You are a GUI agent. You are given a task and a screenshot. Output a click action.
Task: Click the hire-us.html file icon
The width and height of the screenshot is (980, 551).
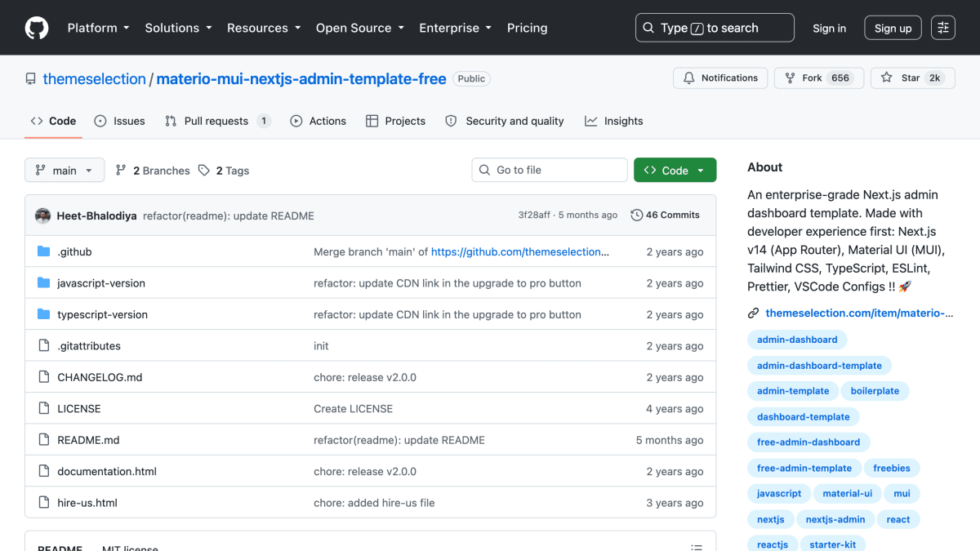click(x=44, y=503)
